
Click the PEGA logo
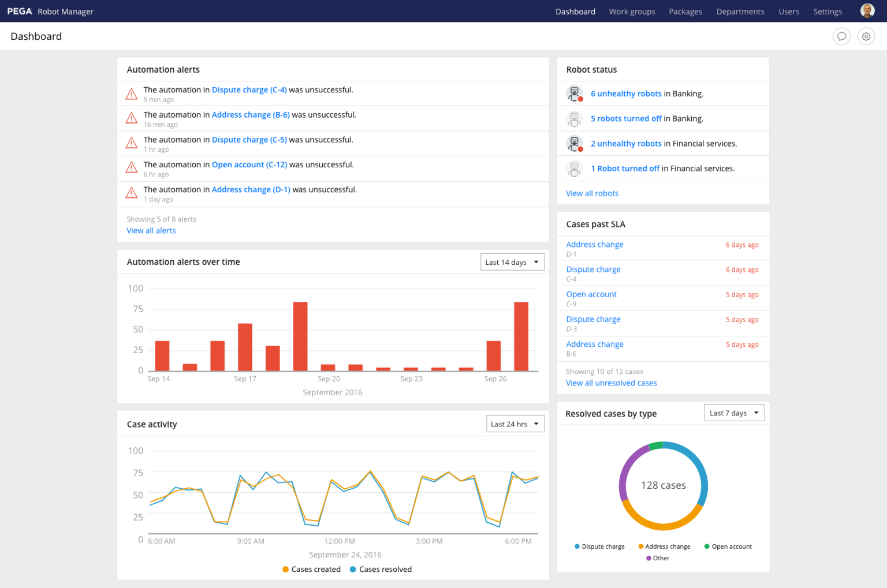20,12
